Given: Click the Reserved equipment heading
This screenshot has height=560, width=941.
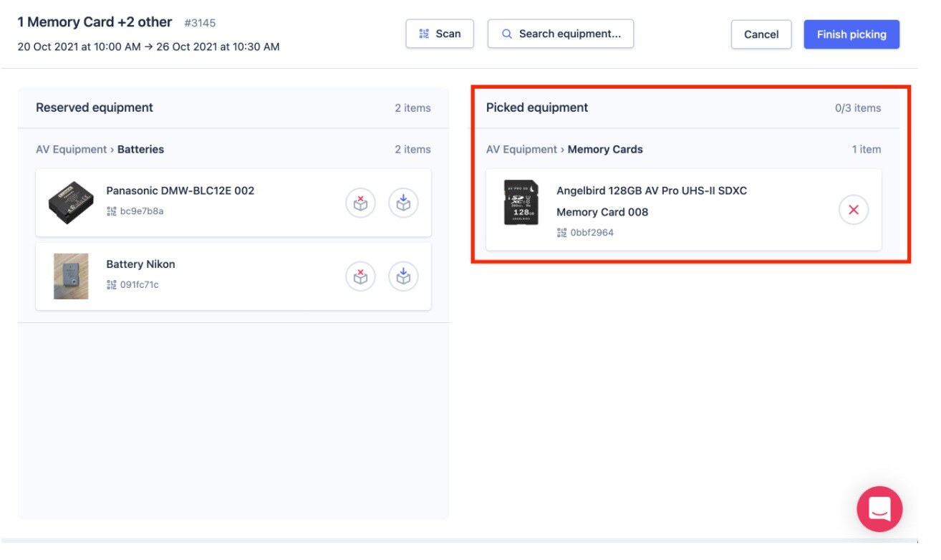Looking at the screenshot, I should tap(95, 107).
